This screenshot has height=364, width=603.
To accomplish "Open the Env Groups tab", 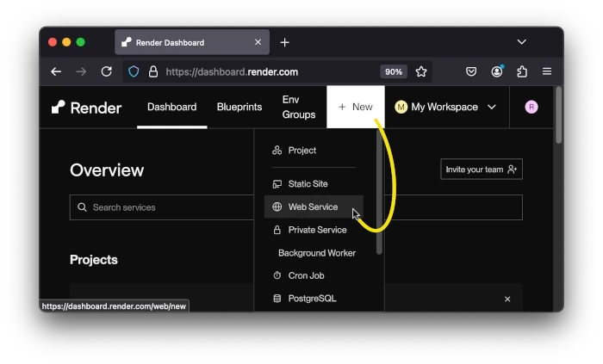I will [x=299, y=107].
